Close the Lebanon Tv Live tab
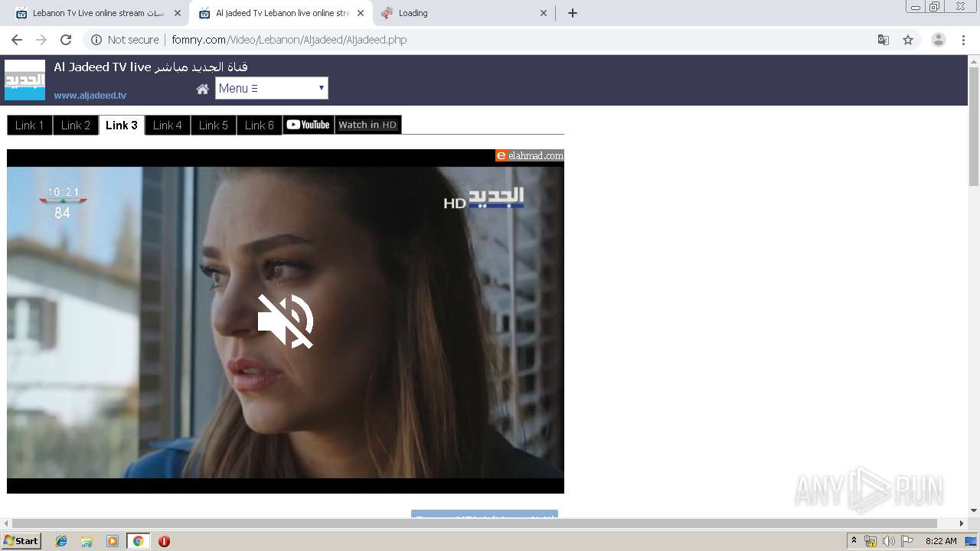 point(178,13)
